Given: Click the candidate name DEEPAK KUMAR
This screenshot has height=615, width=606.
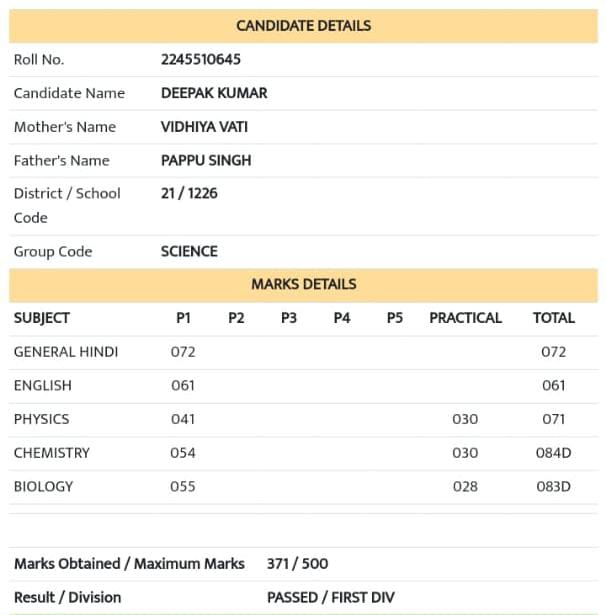Looking at the screenshot, I should pyautogui.click(x=214, y=93).
